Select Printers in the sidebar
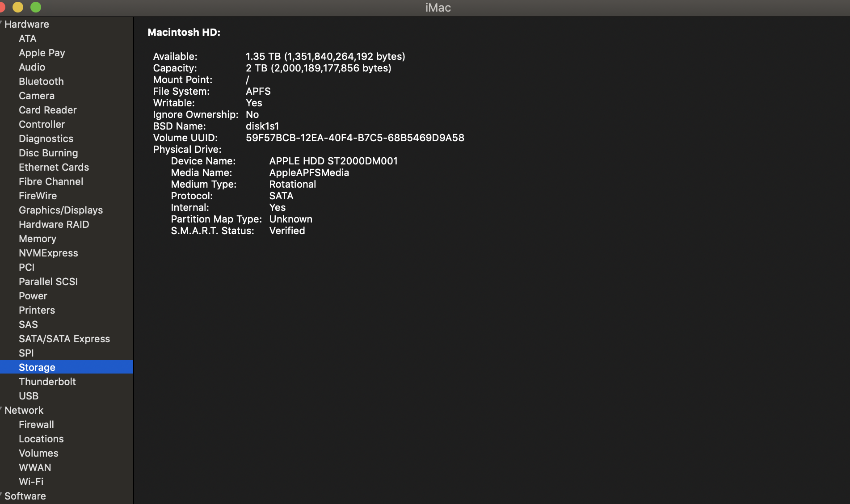850x504 pixels. 37,310
